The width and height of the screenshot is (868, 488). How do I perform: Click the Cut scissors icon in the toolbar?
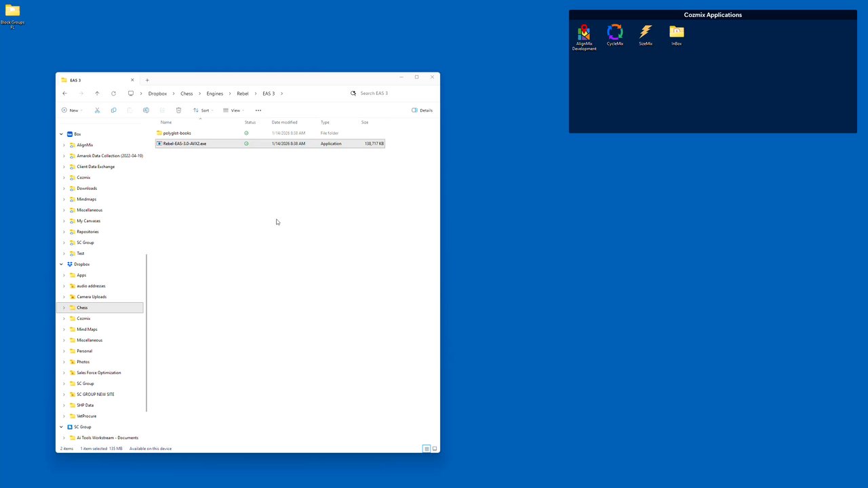(x=97, y=110)
